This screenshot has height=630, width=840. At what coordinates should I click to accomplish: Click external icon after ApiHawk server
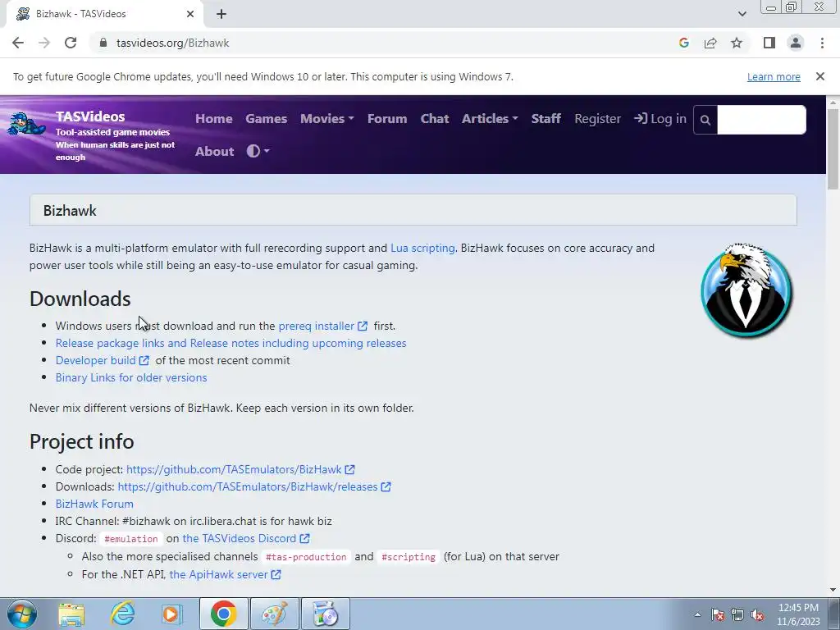pyautogui.click(x=276, y=574)
